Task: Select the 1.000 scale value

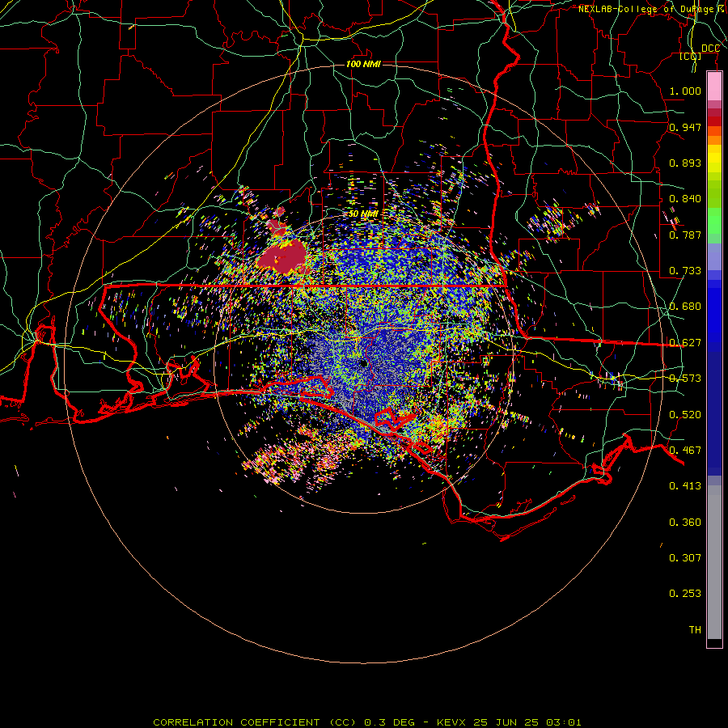Action: tap(685, 91)
